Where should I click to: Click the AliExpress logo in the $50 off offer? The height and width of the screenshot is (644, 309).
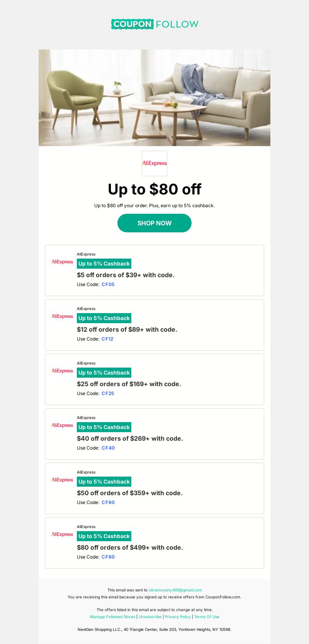[62, 480]
